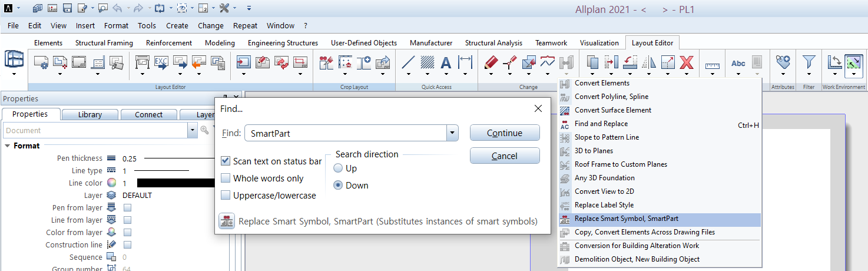Click the Filter funnel icon
This screenshot has width=868, height=271.
point(809,62)
